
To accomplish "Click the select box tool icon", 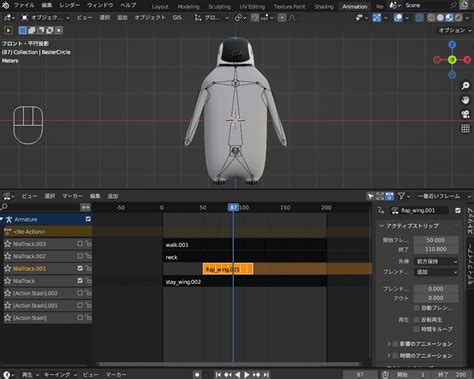I will click(x=9, y=31).
